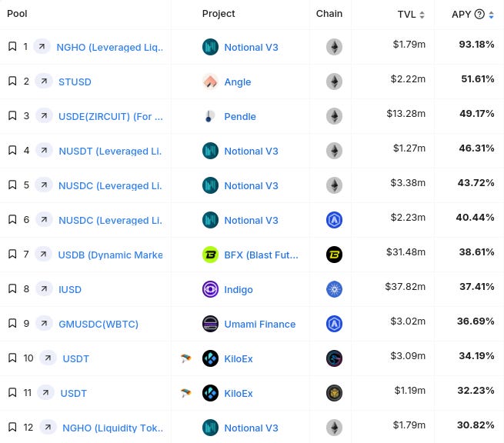The width and height of the screenshot is (504, 443).
Task: Click KiloEx logo in row 11
Action: click(210, 393)
